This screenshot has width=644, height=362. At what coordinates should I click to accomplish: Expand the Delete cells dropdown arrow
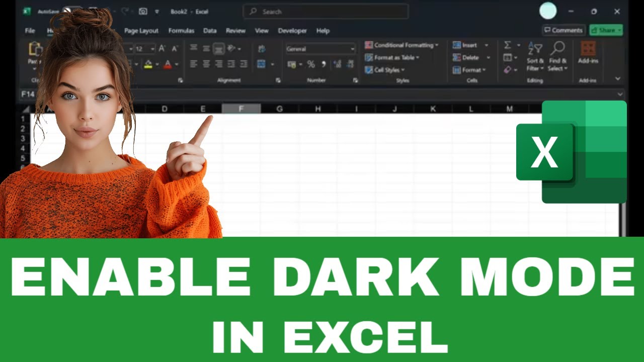tap(488, 57)
